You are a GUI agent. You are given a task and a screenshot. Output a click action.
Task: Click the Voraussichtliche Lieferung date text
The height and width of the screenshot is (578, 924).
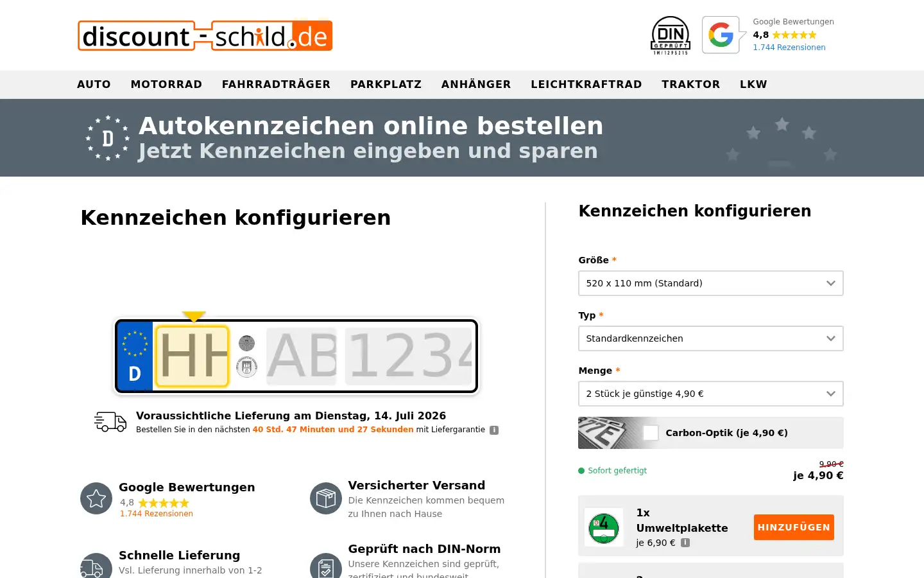291,416
